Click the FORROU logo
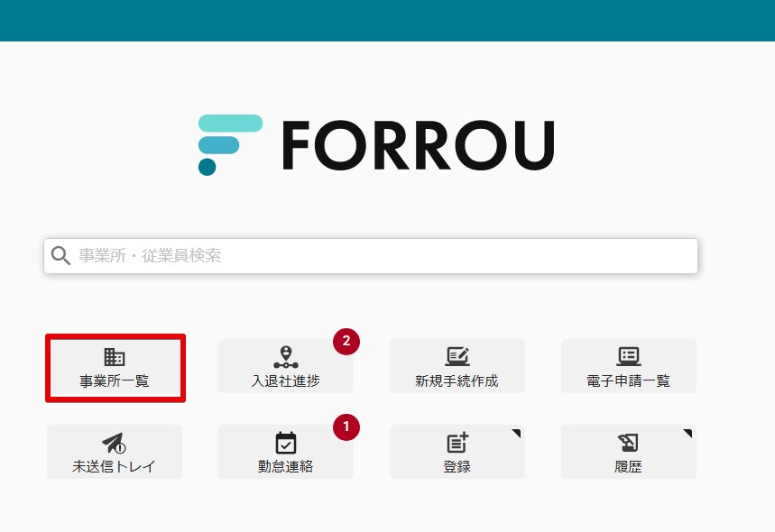 coord(376,145)
